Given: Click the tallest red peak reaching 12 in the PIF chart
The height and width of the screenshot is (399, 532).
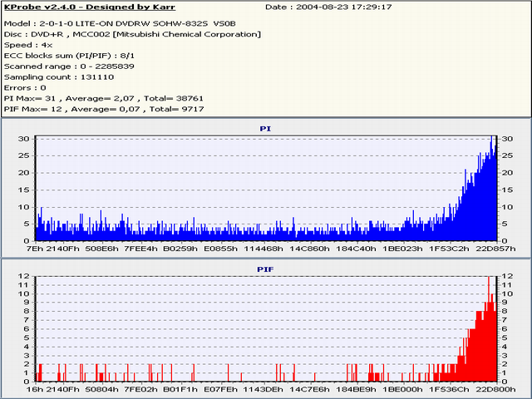Looking at the screenshot, I should pos(489,329).
